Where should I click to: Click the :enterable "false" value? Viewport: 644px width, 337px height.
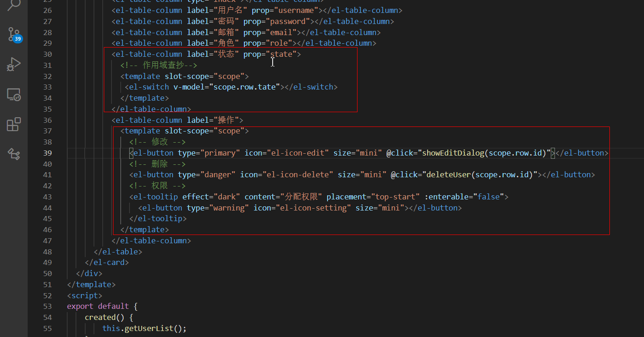pyautogui.click(x=488, y=197)
